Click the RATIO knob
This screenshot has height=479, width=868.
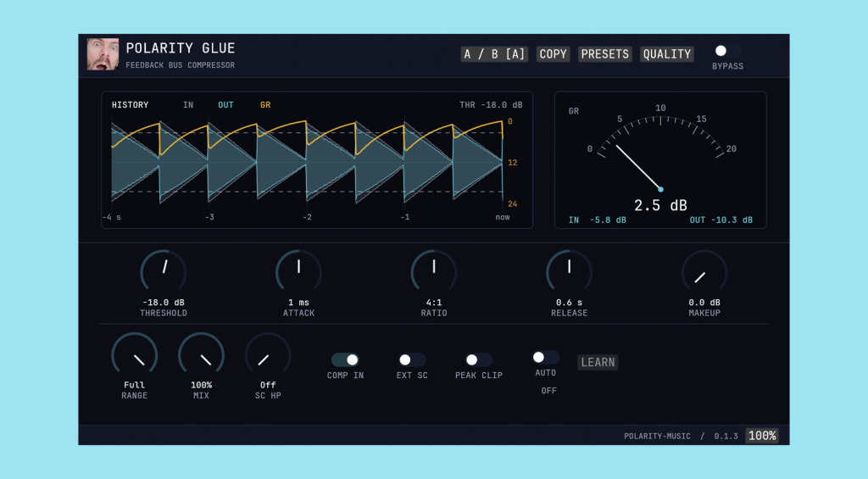tap(434, 271)
